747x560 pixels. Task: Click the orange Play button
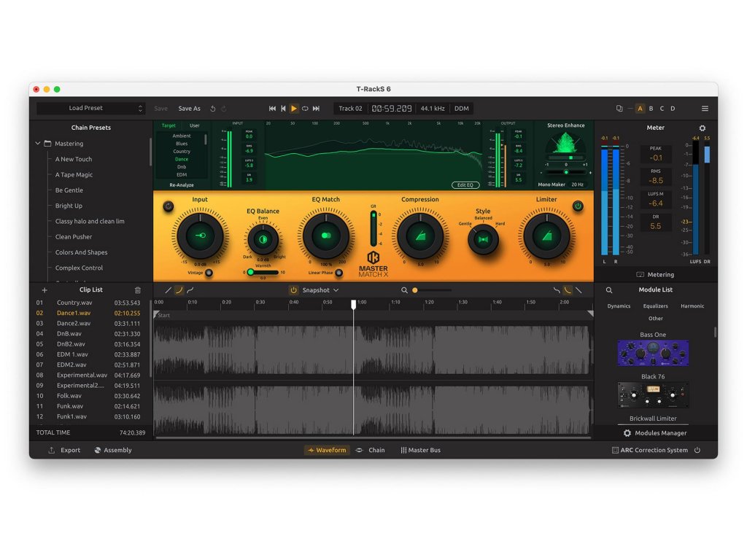pyautogui.click(x=294, y=109)
